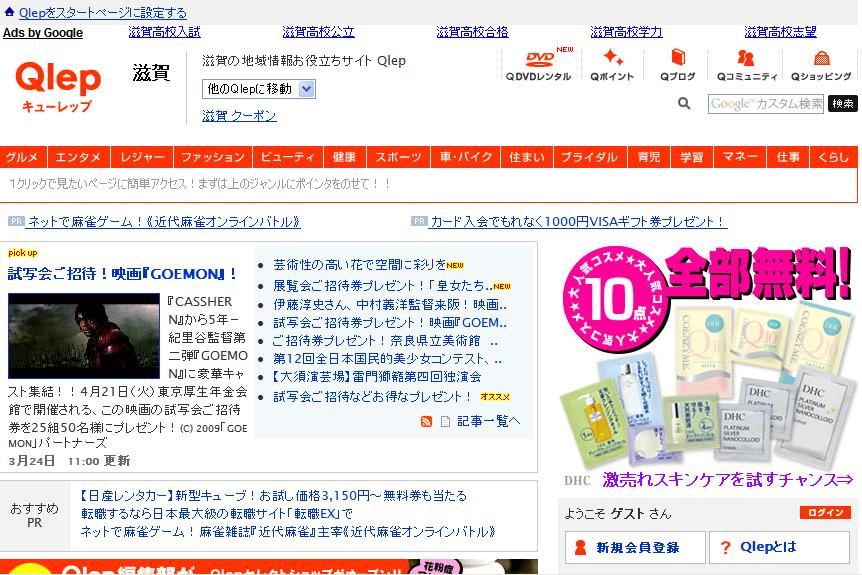Click the DHC 全部無料 cosmetics banner ad

tap(708, 356)
